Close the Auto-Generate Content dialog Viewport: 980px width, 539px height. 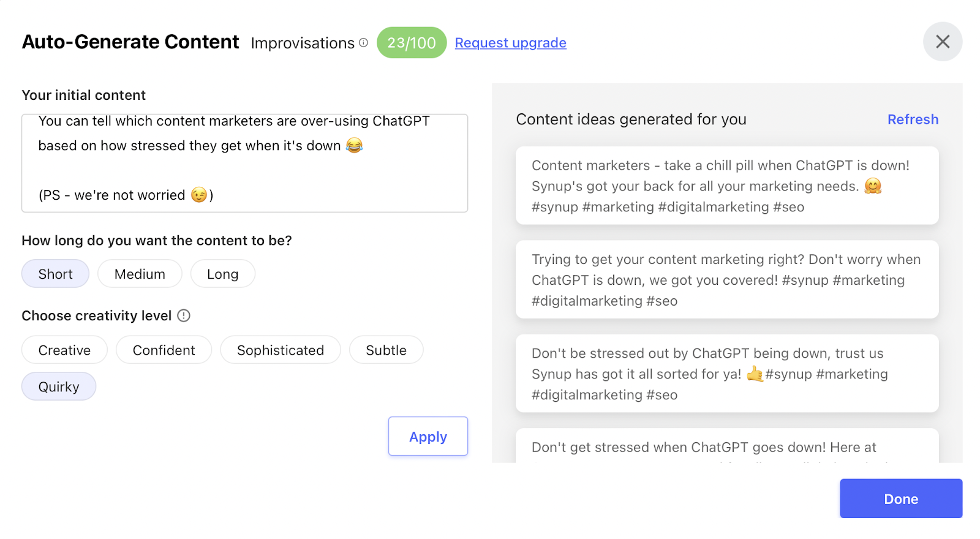[943, 42]
